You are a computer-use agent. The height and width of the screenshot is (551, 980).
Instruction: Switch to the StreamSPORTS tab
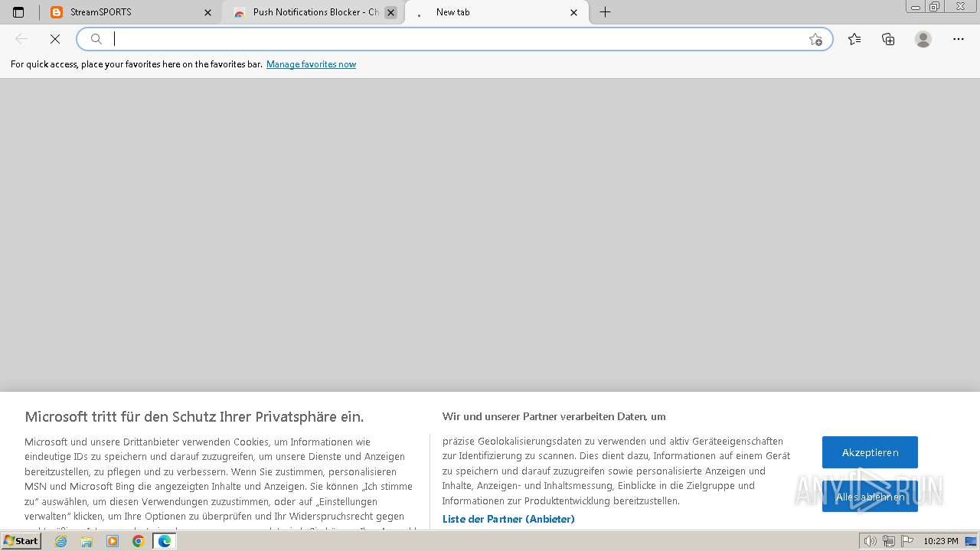coord(131,12)
